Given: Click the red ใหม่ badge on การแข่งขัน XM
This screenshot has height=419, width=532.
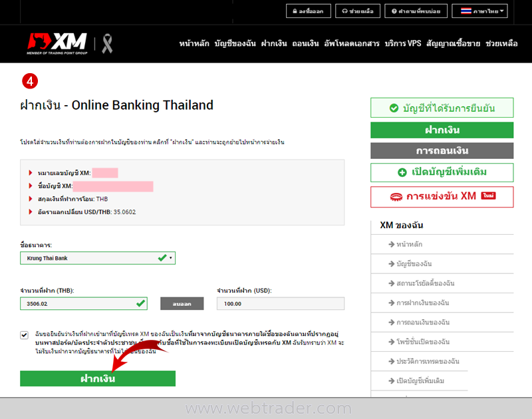Looking at the screenshot, I should coord(488,196).
